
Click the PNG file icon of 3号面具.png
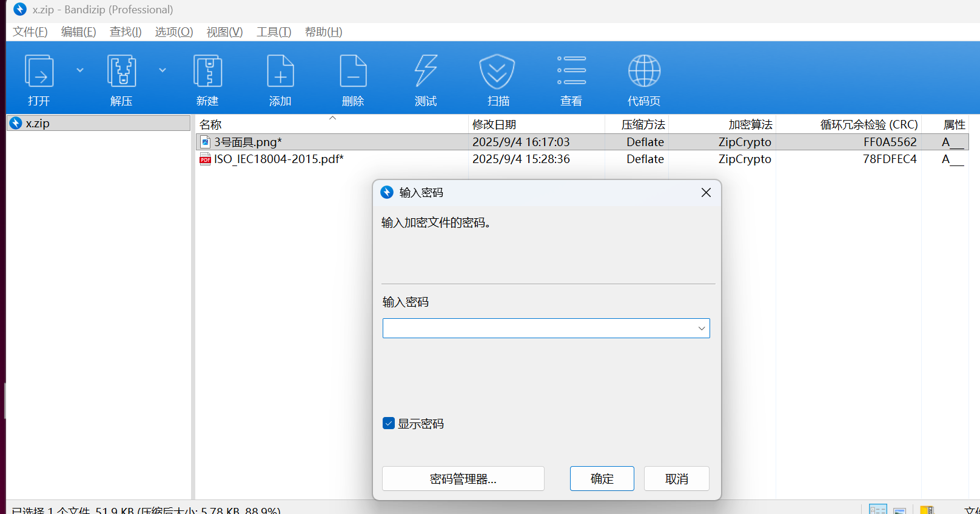(206, 142)
